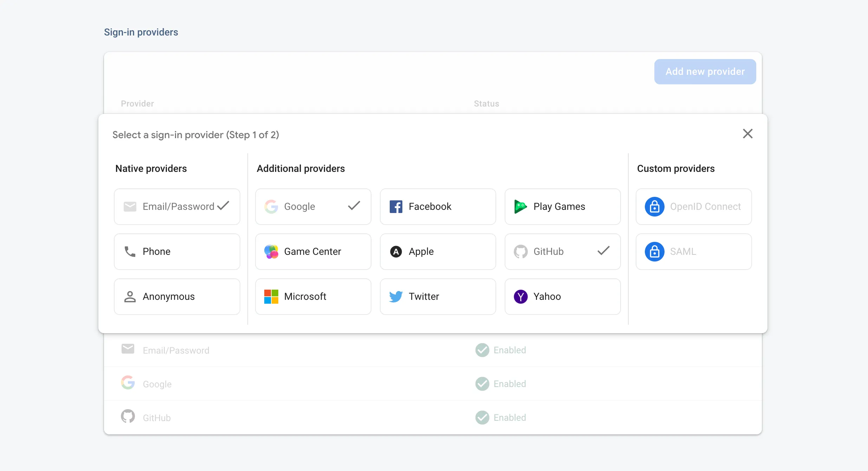Click the Play Games logo icon

tap(520, 207)
